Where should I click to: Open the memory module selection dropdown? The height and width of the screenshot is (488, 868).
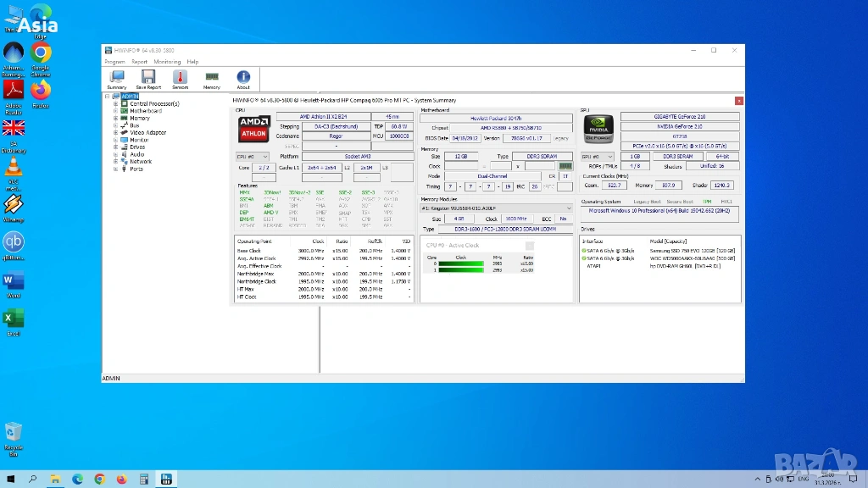point(497,208)
